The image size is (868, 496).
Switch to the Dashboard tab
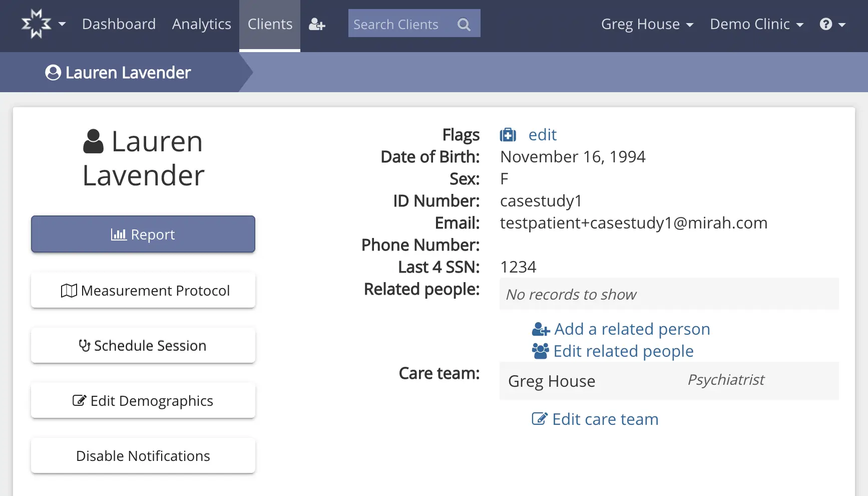click(x=119, y=24)
